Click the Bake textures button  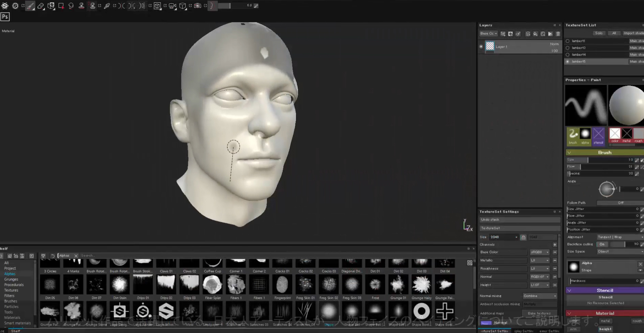pyautogui.click(x=539, y=313)
